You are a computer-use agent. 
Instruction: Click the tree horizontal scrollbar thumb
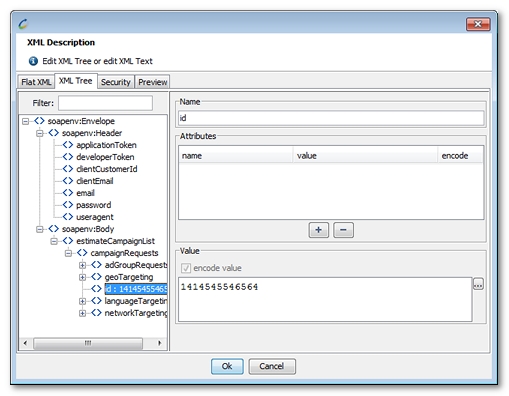coord(88,343)
